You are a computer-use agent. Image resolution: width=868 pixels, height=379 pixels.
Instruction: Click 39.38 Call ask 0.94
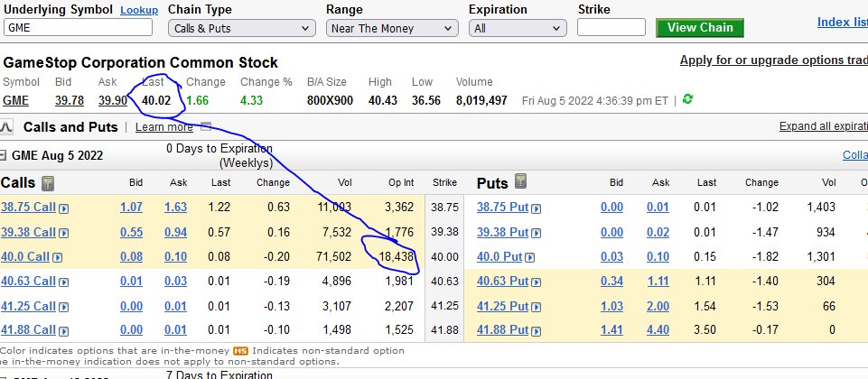pos(175,232)
